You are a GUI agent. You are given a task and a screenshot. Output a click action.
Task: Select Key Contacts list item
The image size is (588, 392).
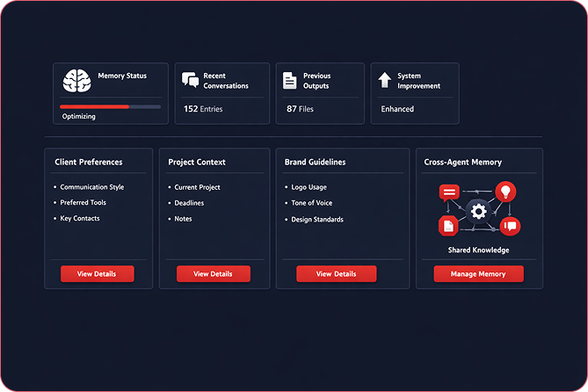click(80, 219)
